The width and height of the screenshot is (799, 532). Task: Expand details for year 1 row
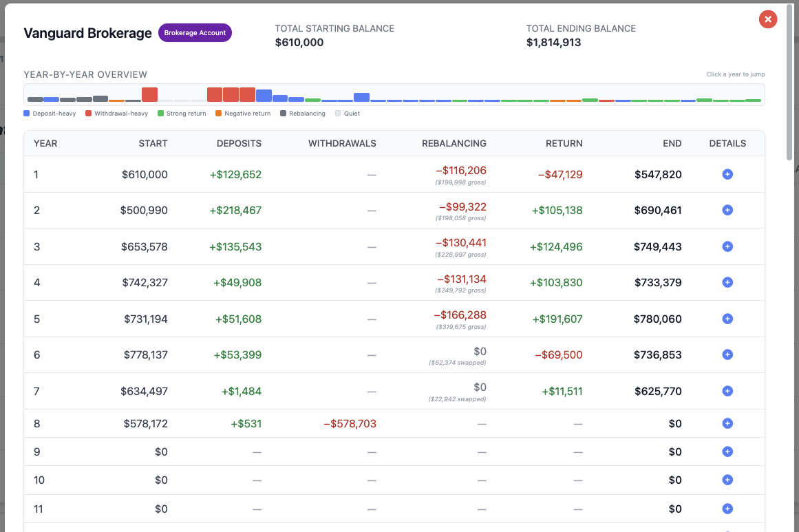(727, 174)
